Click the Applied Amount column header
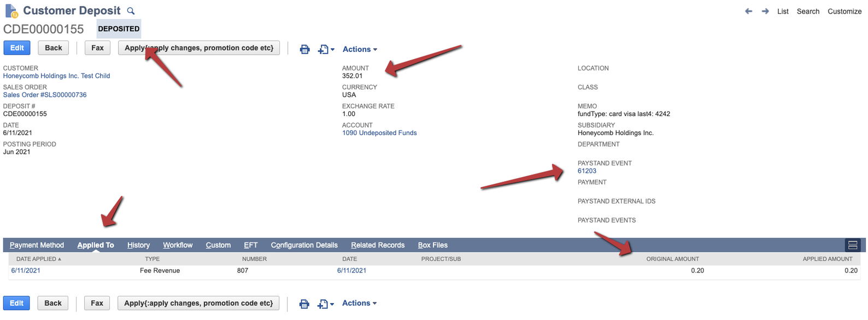Viewport: 868px width, 320px height. pyautogui.click(x=828, y=259)
